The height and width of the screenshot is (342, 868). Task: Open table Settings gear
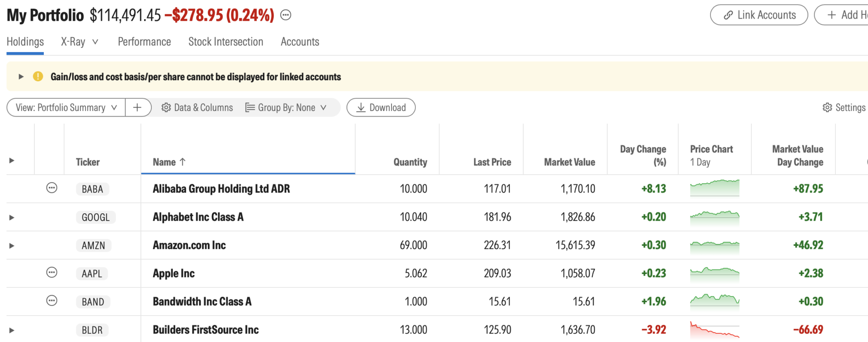pyautogui.click(x=844, y=107)
